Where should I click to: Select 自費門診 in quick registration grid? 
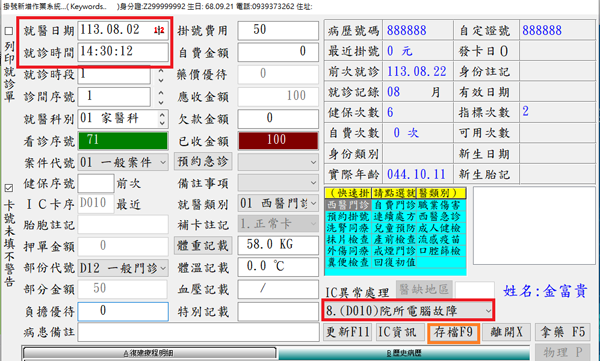[394, 205]
